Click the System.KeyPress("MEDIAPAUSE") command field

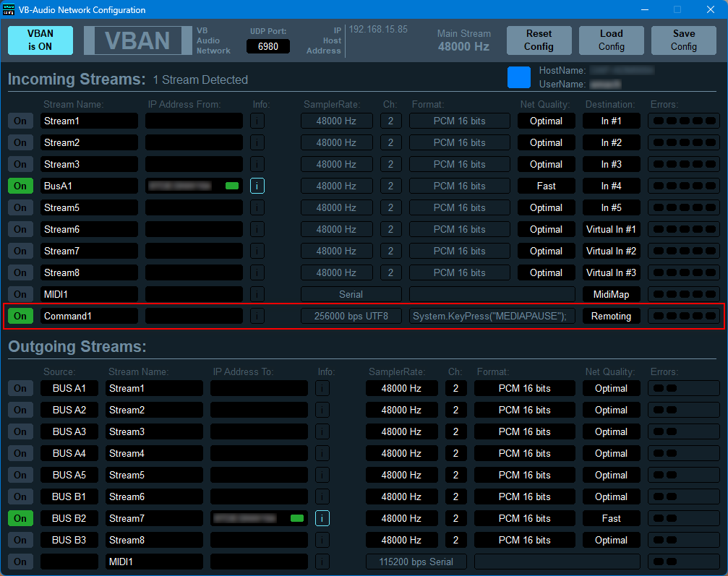pyautogui.click(x=492, y=316)
